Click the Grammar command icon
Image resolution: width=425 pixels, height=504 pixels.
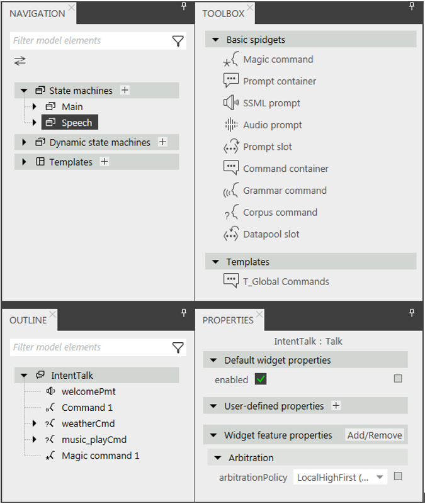(230, 190)
